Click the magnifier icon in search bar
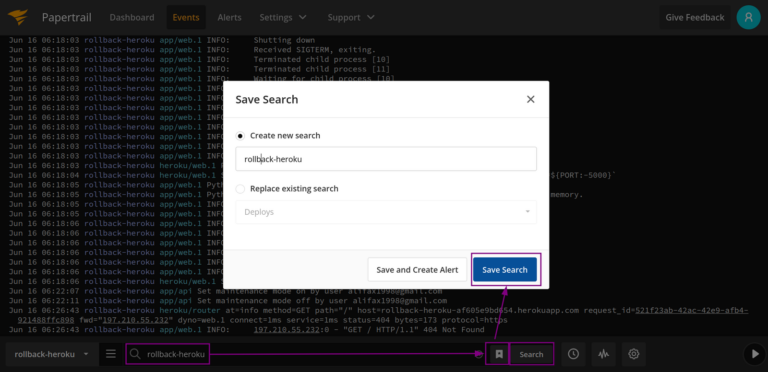This screenshot has height=372, width=768. (x=135, y=354)
